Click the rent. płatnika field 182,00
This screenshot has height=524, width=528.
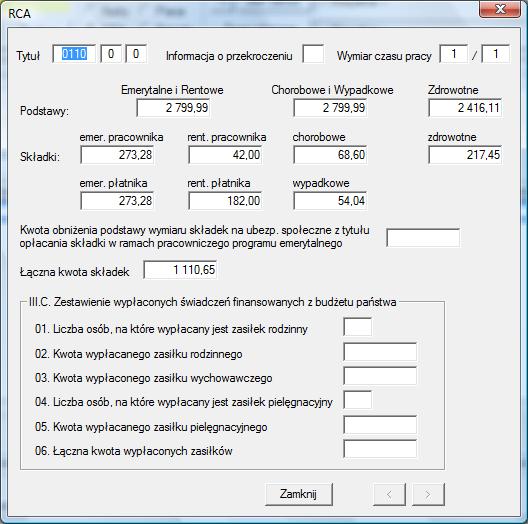coord(225,201)
